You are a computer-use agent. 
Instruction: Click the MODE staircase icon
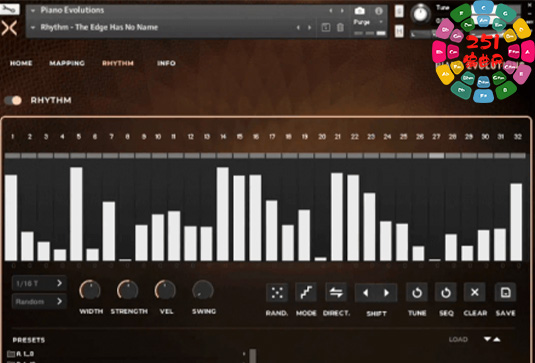pos(306,292)
